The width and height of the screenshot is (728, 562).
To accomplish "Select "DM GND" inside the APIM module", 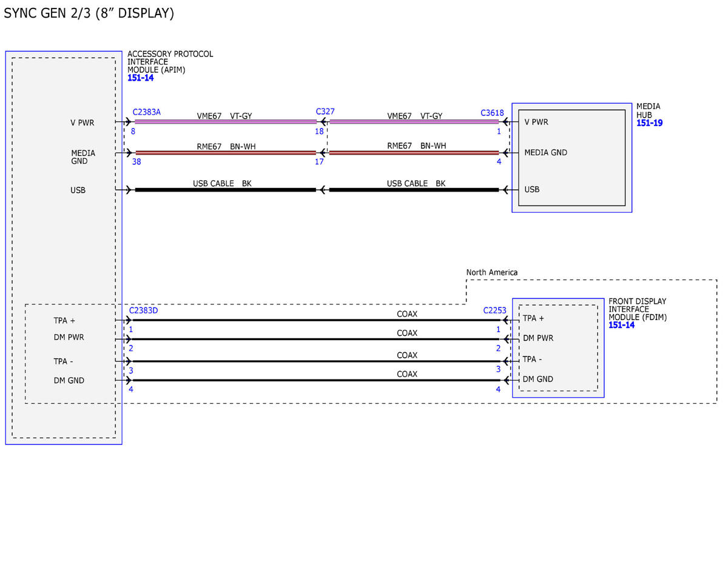I will (x=69, y=380).
